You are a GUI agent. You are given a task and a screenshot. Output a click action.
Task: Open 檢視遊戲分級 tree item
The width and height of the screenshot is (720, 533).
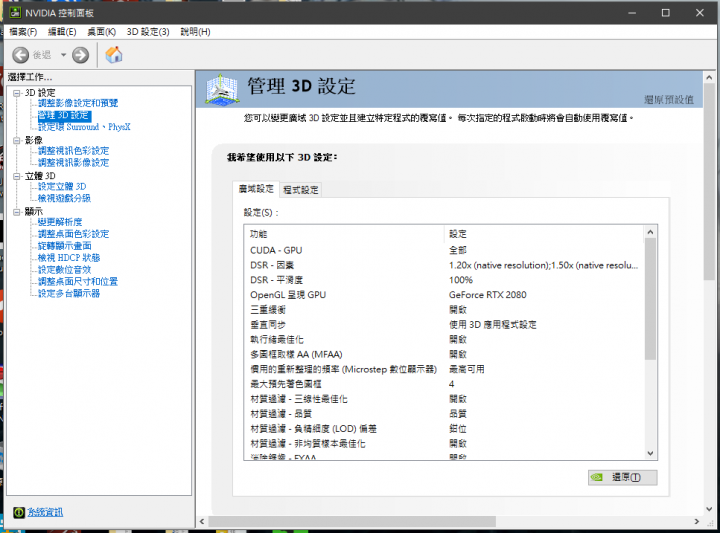64,199
